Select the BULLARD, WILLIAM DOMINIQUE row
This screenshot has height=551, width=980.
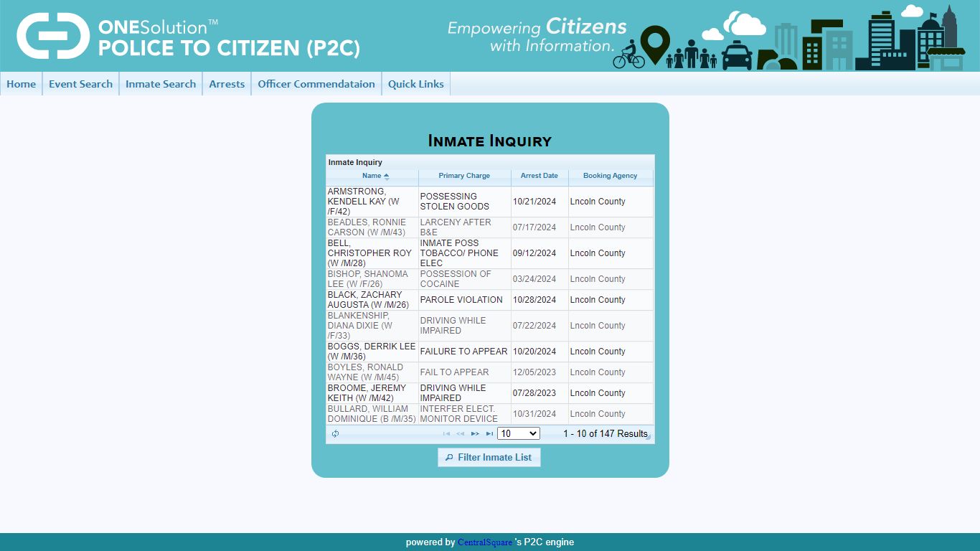490,414
